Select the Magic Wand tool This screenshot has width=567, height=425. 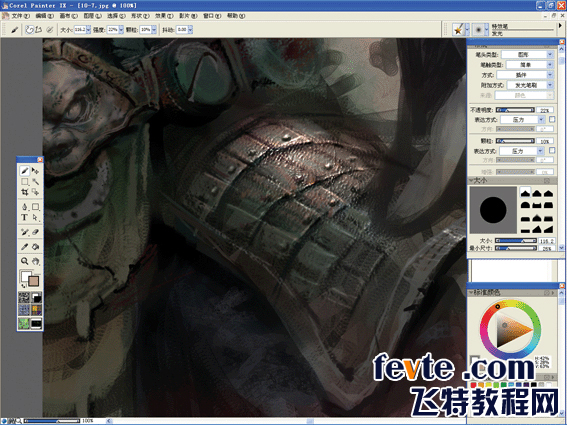pyautogui.click(x=35, y=181)
